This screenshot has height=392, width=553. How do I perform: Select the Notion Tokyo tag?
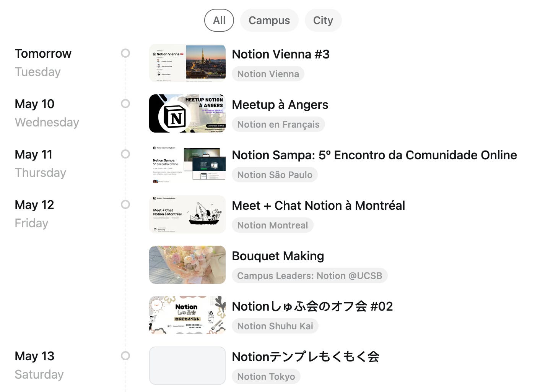pyautogui.click(x=266, y=376)
